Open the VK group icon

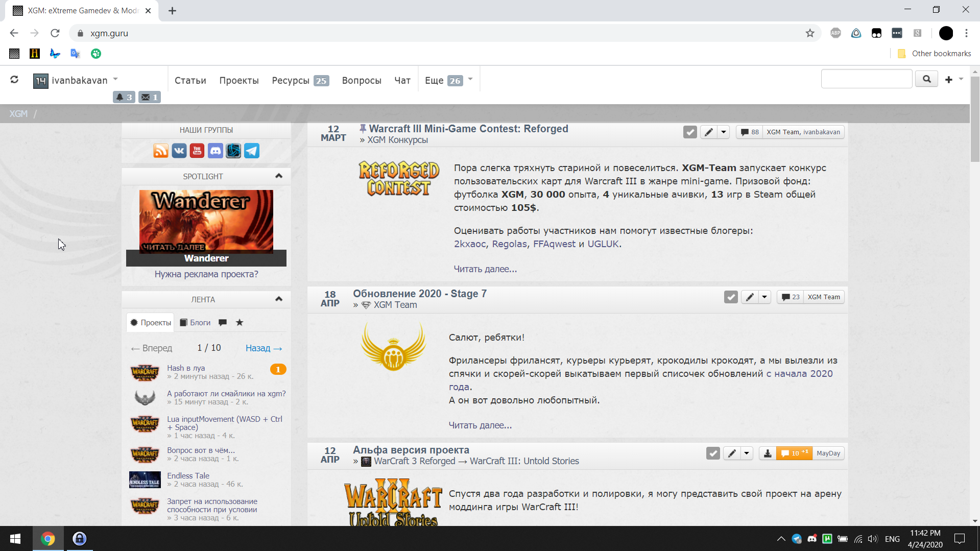tap(179, 151)
